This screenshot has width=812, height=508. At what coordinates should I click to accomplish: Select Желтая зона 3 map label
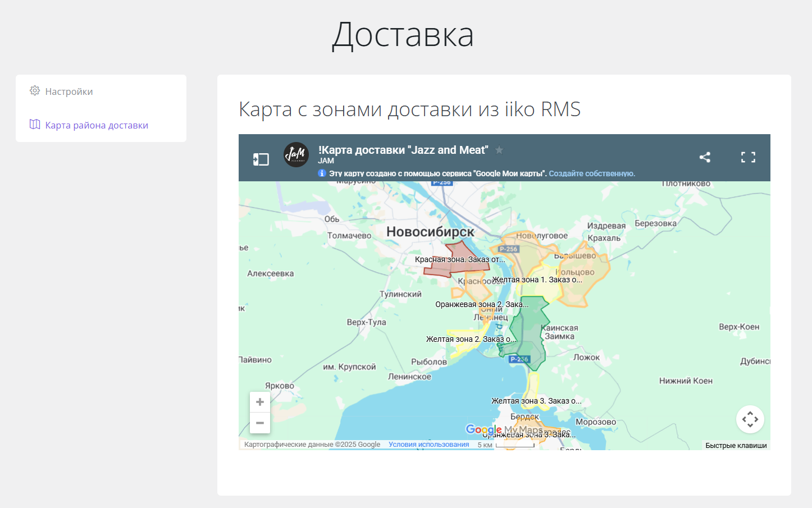click(536, 401)
